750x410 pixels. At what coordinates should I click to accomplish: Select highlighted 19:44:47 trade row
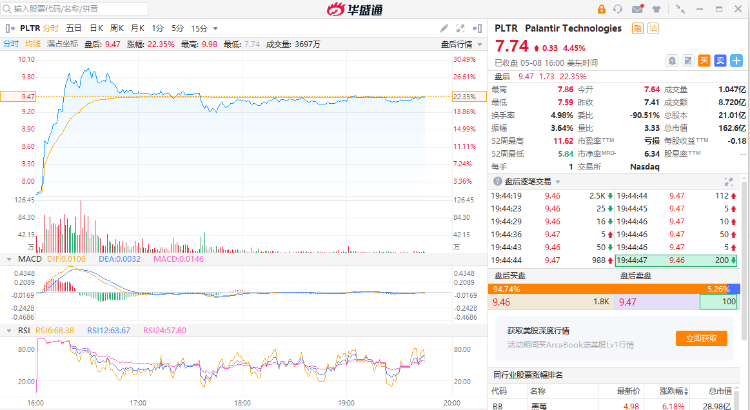pos(675,260)
